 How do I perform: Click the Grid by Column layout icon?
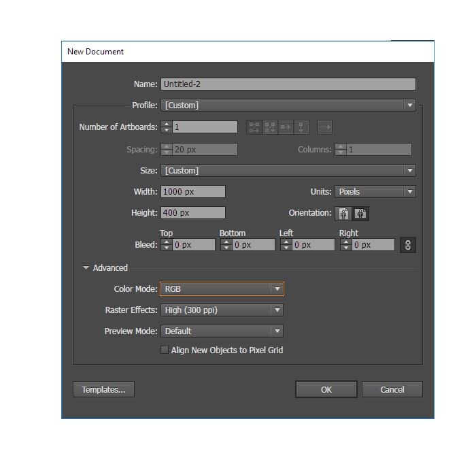270,127
